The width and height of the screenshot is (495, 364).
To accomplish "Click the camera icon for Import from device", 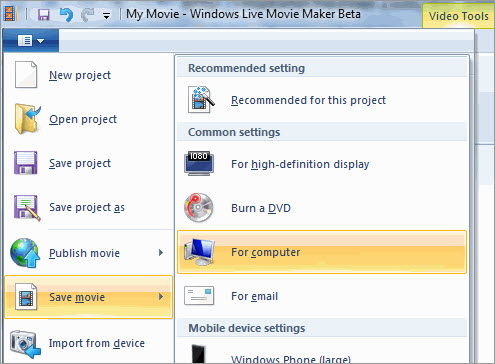I will click(x=25, y=343).
